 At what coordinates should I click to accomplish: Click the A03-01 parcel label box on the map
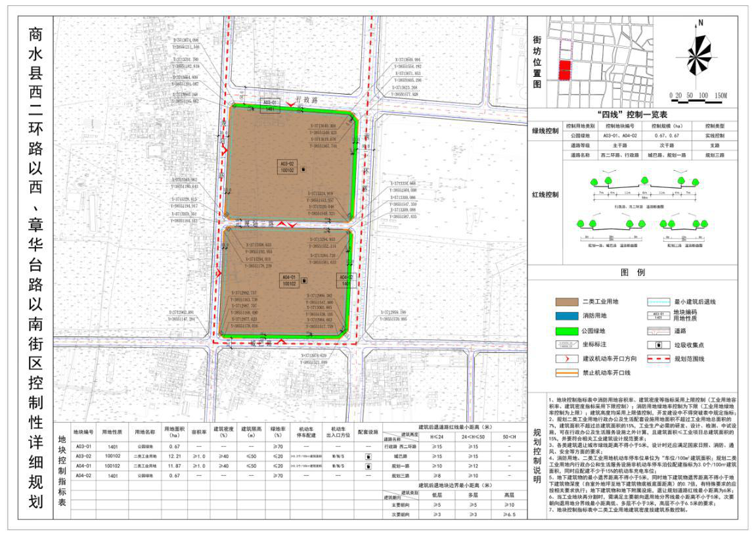pos(270,106)
